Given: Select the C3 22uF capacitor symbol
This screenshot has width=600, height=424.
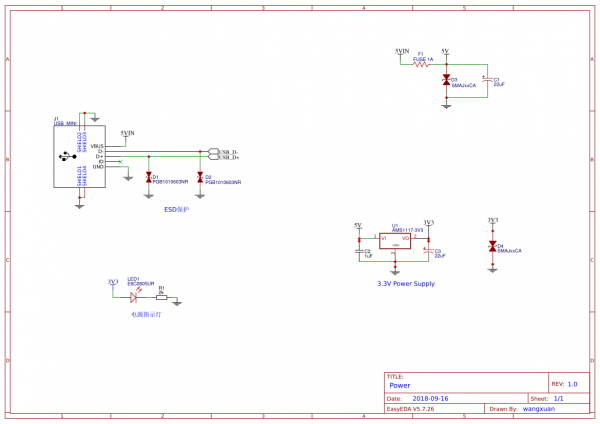Looking at the screenshot, I should pyautogui.click(x=428, y=252).
